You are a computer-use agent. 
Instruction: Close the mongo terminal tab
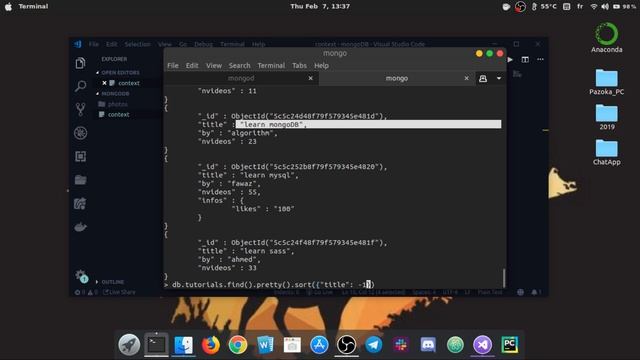pyautogui.click(x=466, y=78)
